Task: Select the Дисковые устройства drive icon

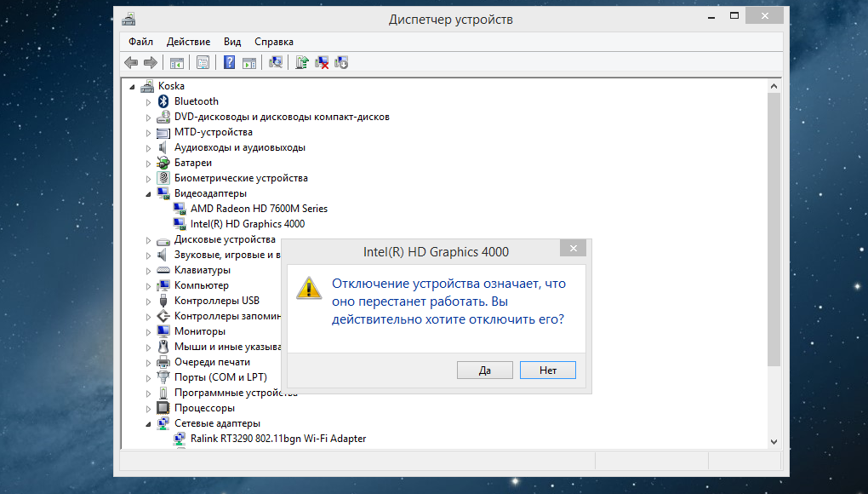Action: 163,241
